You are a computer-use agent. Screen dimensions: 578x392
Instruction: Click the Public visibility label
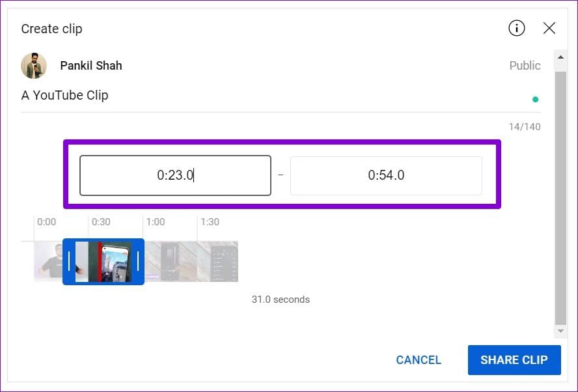(x=525, y=66)
